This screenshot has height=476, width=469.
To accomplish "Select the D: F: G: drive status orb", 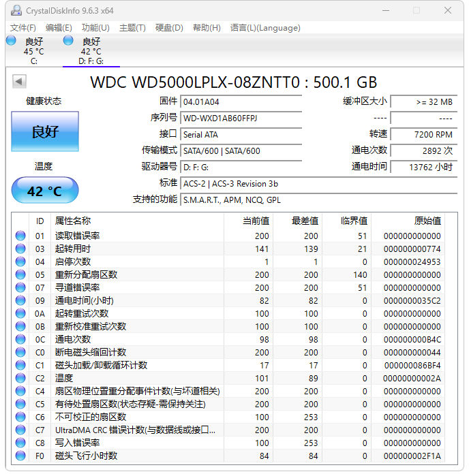I will tap(68, 40).
